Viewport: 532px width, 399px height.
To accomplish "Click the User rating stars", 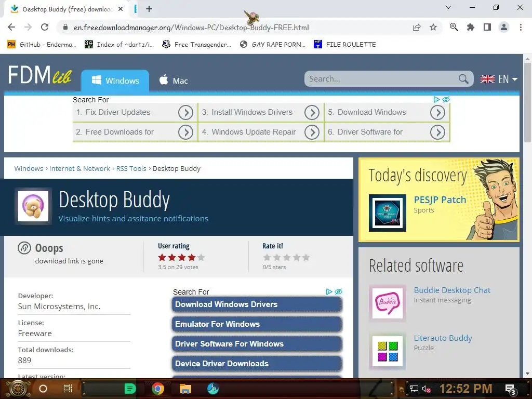I will (x=181, y=258).
